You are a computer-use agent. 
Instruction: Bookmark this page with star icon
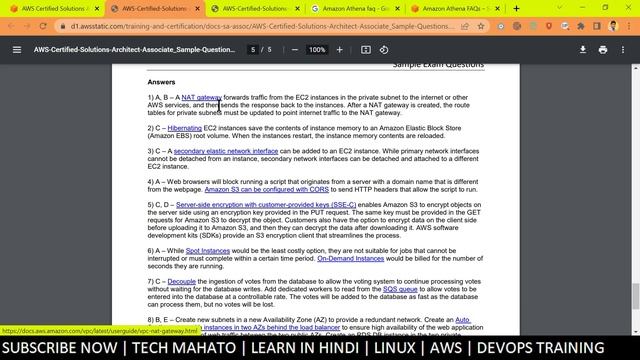coord(481,26)
